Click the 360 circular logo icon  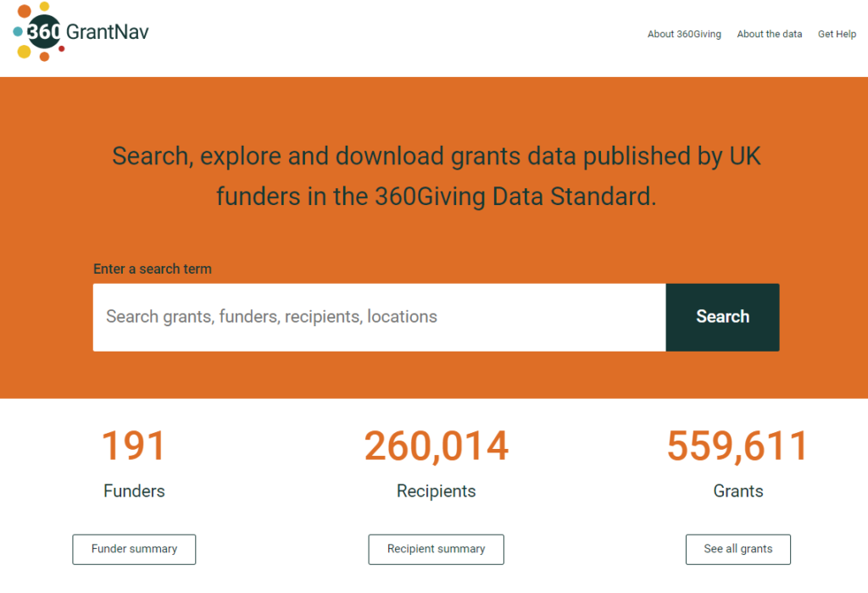(x=42, y=32)
